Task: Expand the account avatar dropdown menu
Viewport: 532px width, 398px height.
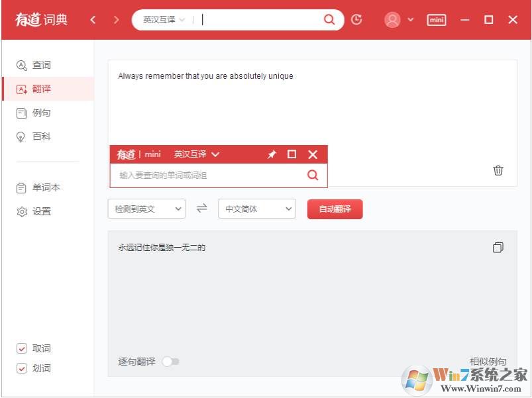Action: (409, 20)
